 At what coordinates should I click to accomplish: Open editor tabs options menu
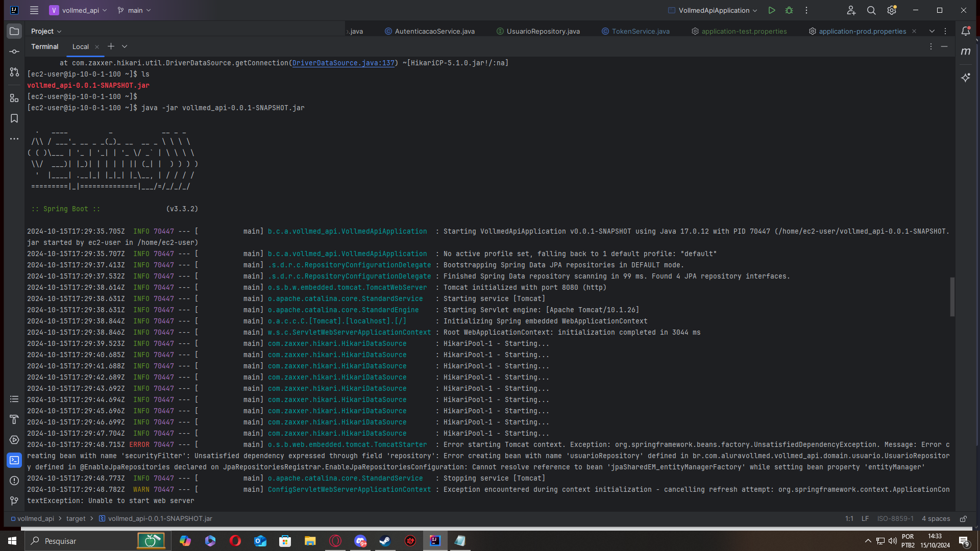(x=945, y=31)
